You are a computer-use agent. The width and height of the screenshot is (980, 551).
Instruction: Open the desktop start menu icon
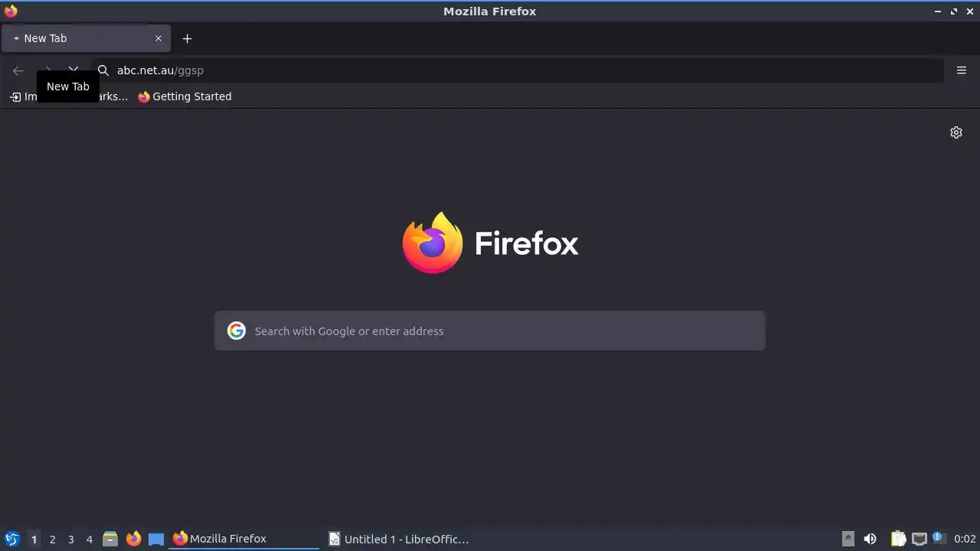[x=12, y=539]
